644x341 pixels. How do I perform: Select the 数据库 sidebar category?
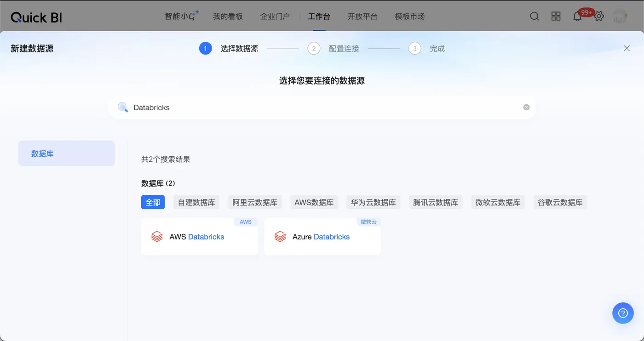pyautogui.click(x=67, y=153)
